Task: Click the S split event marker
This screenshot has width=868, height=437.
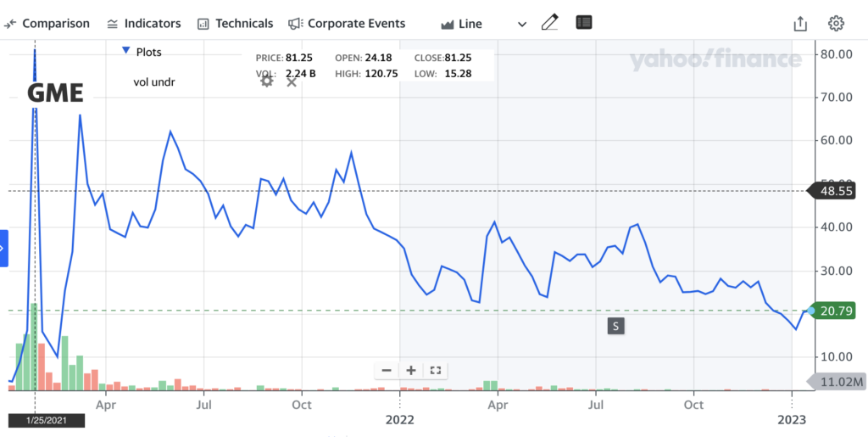Action: coord(615,326)
